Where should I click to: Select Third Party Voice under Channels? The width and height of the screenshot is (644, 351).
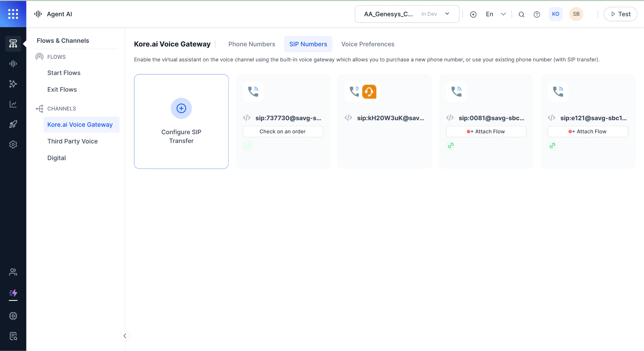pyautogui.click(x=72, y=141)
